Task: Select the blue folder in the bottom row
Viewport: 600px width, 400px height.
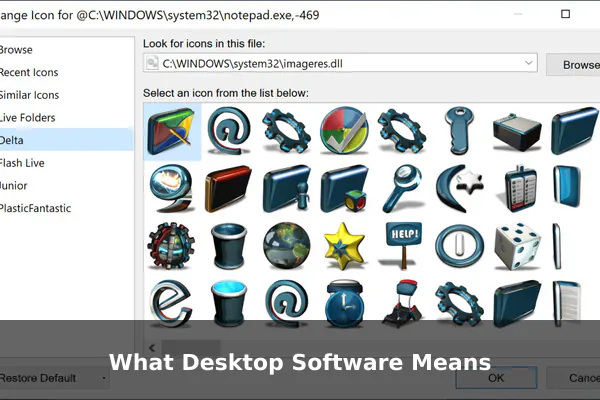Action: (x=517, y=304)
